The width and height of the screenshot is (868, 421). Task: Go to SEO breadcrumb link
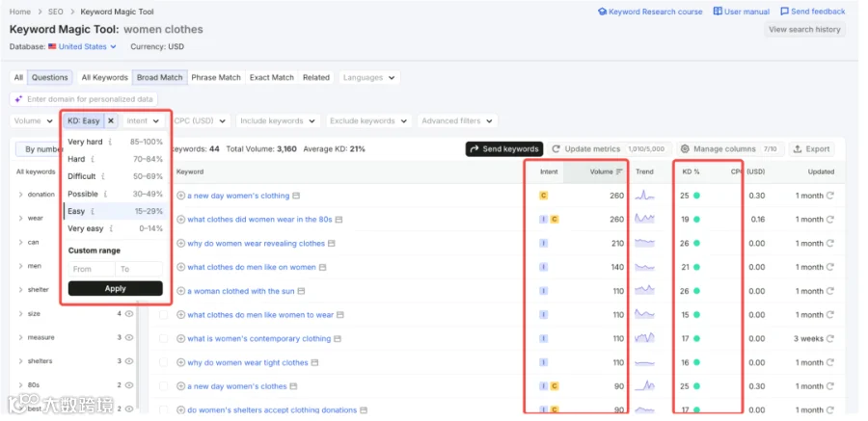coord(55,12)
